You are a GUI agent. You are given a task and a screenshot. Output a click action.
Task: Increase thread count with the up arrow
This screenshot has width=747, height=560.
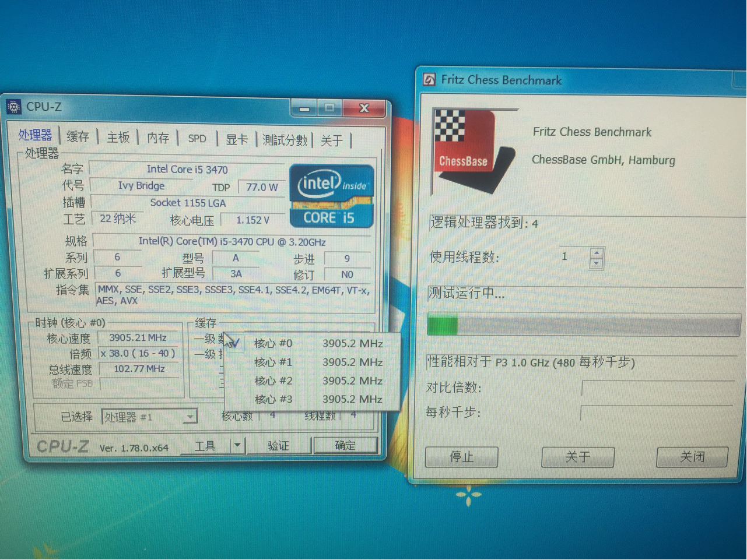click(x=596, y=252)
